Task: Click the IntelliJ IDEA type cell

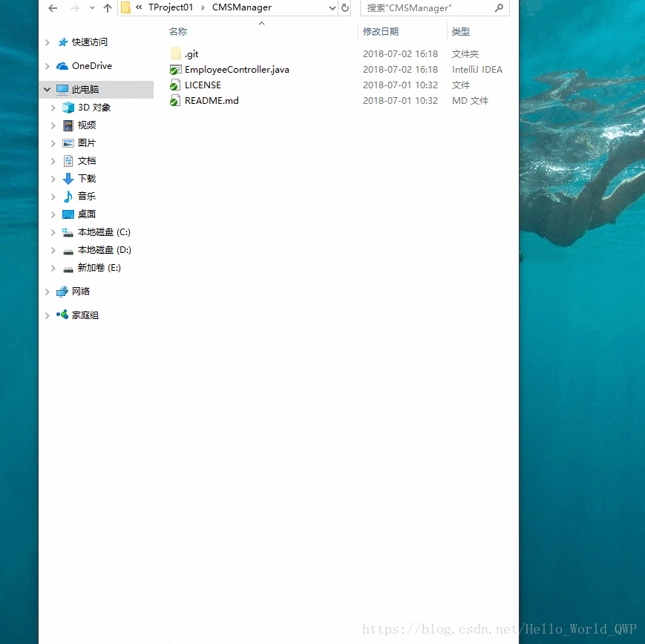Action: point(477,70)
